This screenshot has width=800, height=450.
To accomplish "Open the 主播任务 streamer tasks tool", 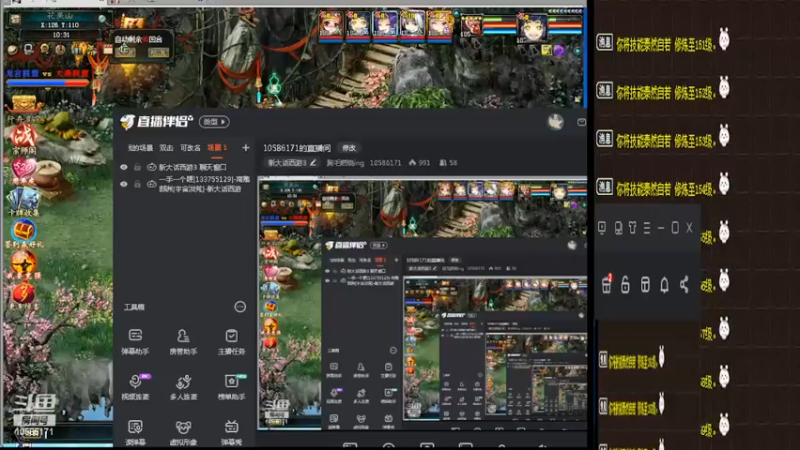I will 231,341.
